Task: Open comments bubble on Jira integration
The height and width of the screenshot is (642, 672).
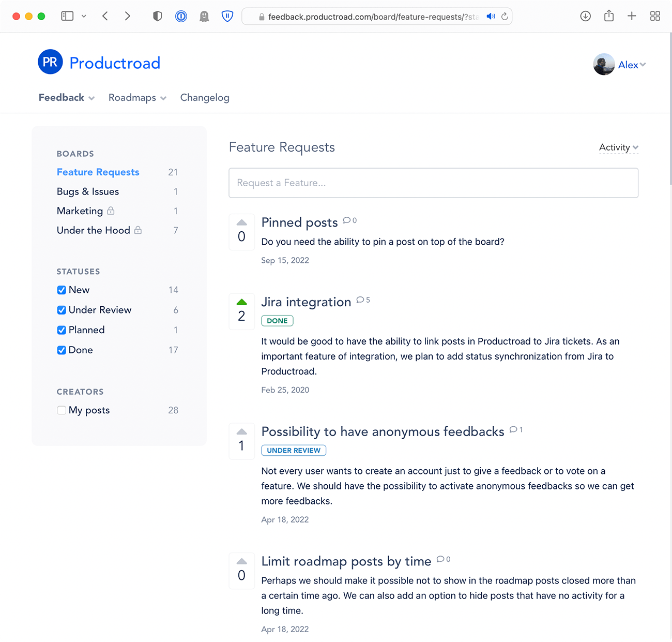Action: 363,300
